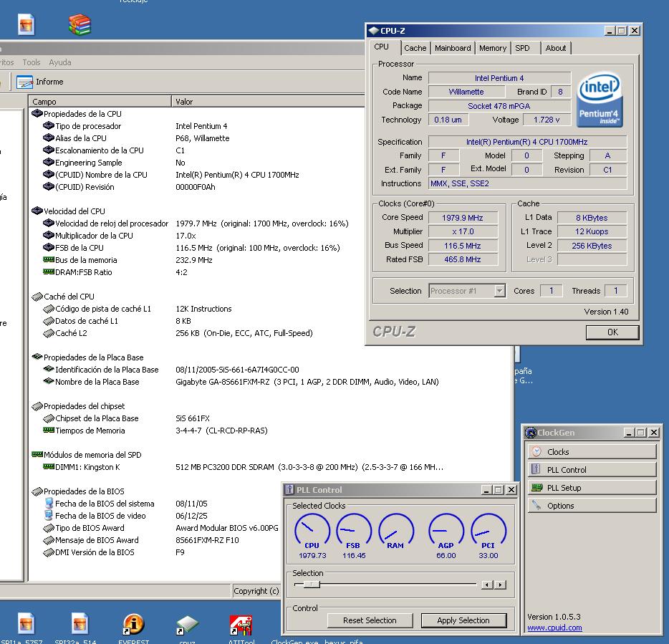This screenshot has height=644, width=669.
Task: Open the EVEREST desktop shortcut icon
Action: (133, 625)
